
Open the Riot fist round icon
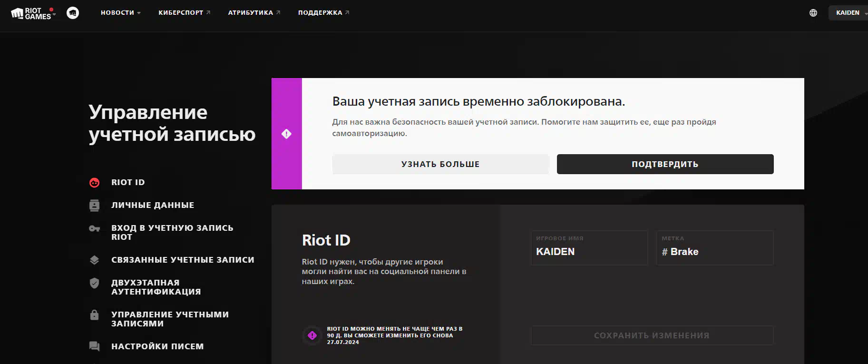pyautogui.click(x=73, y=13)
